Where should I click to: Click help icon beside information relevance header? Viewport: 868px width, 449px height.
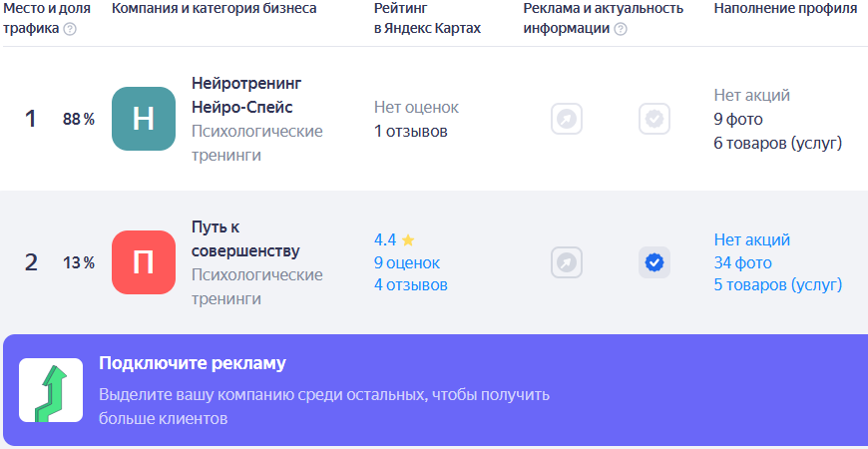coord(621,29)
